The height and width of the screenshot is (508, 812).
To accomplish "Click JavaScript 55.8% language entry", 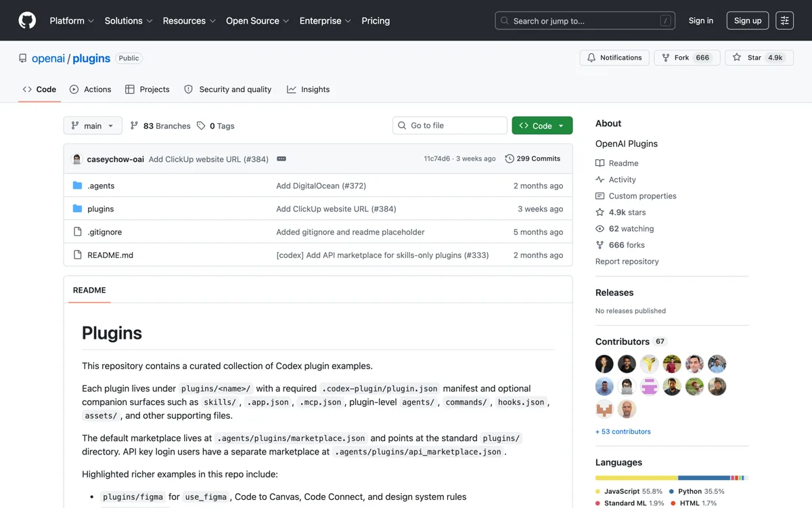I will point(629,491).
